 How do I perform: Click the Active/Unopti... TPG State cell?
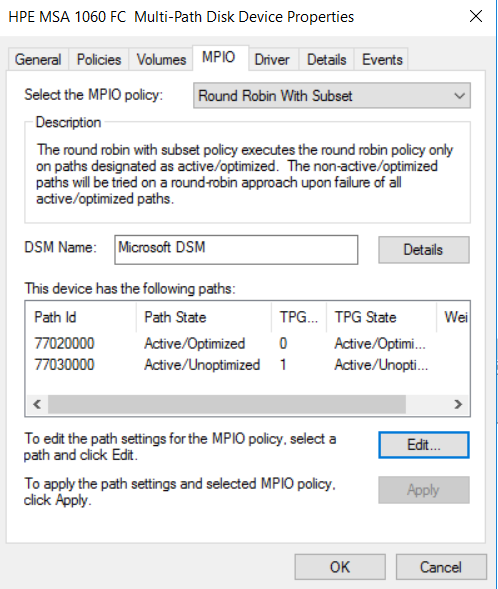click(381, 365)
